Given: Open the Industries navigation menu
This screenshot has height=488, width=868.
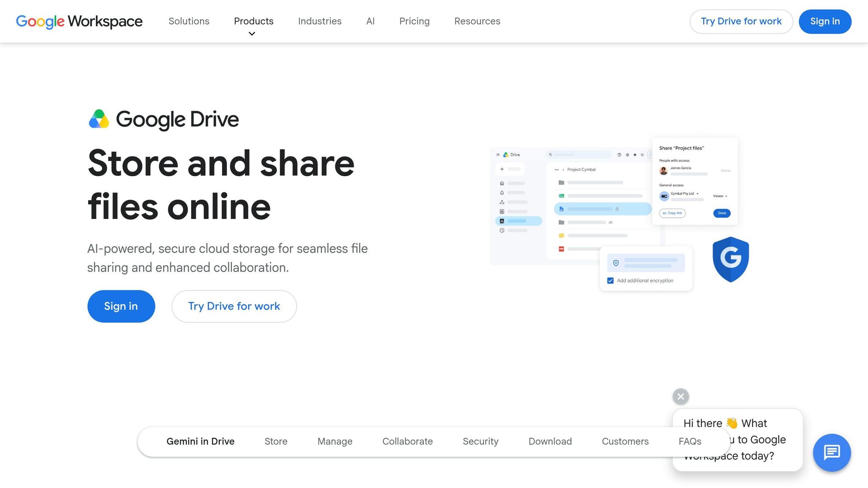Looking at the screenshot, I should click(x=320, y=21).
